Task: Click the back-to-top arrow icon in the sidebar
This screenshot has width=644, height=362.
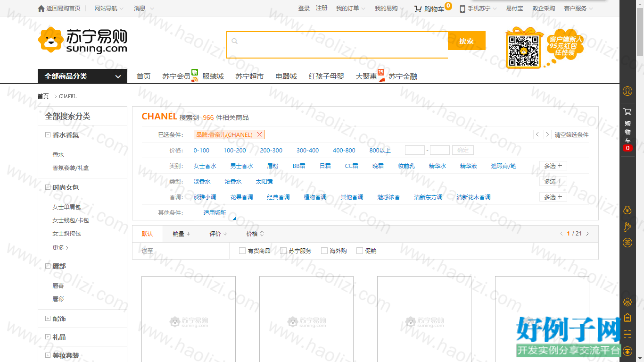Action: tap(627, 351)
